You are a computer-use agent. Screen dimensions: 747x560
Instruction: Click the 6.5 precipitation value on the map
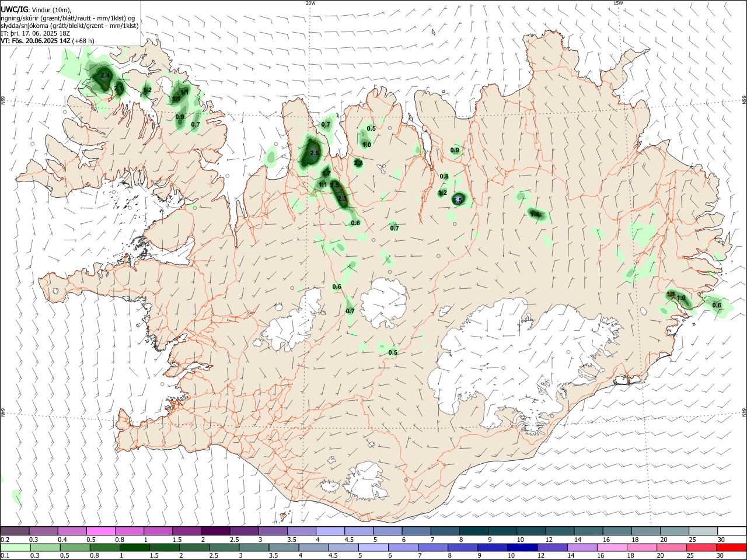click(x=458, y=200)
